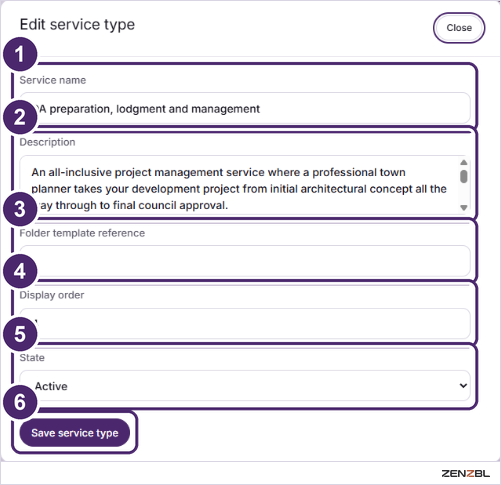Click the Description scrollbar thumb
This screenshot has height=485, width=501.
464,177
